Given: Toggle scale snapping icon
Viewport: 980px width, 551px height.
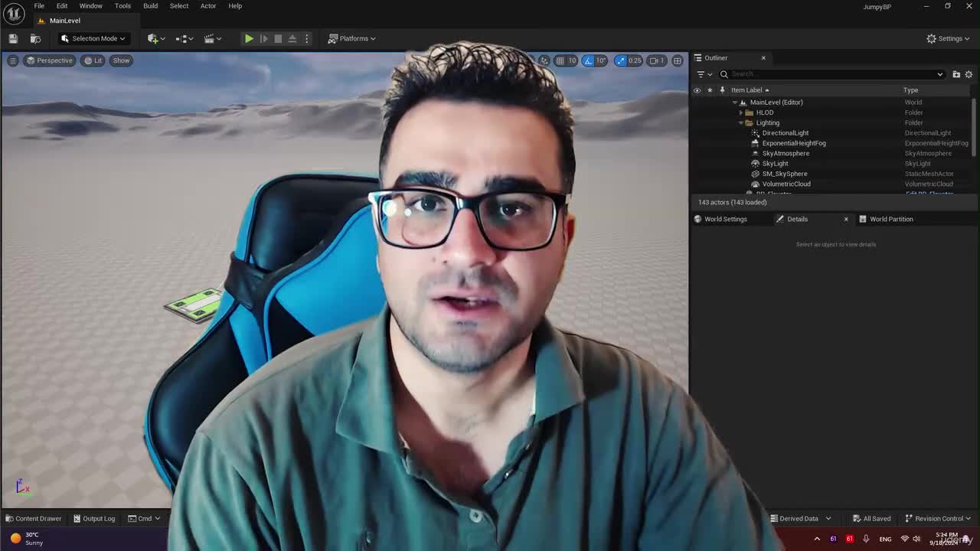Looking at the screenshot, I should pos(620,60).
